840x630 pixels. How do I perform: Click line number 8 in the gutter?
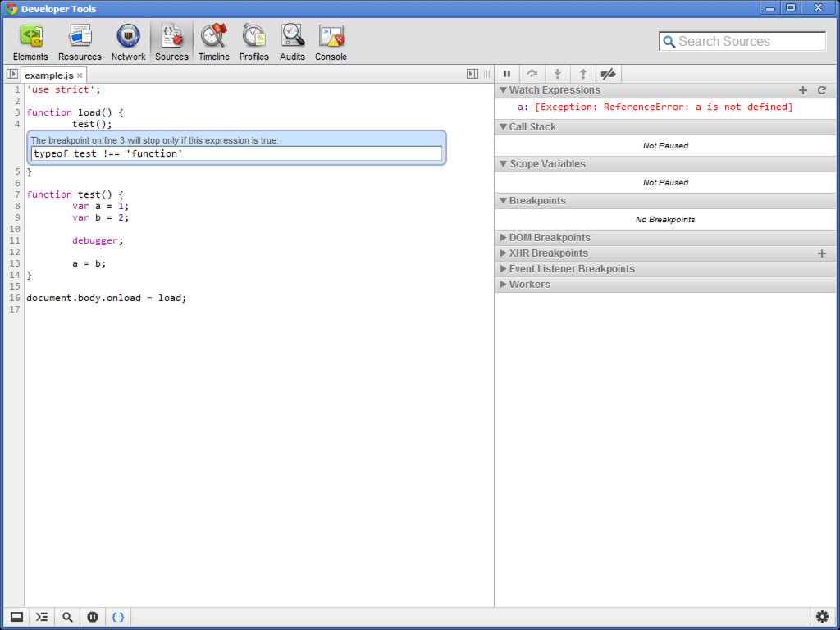17,206
